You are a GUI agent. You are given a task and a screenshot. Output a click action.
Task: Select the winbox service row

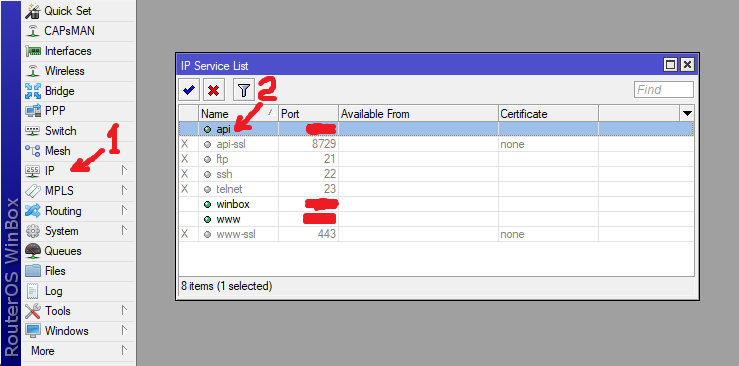[436, 204]
